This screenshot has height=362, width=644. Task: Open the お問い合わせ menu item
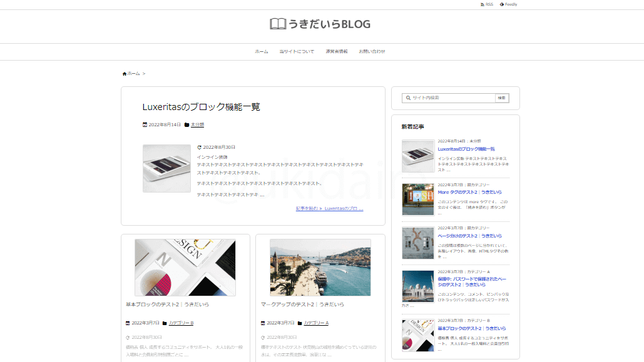coord(372,52)
